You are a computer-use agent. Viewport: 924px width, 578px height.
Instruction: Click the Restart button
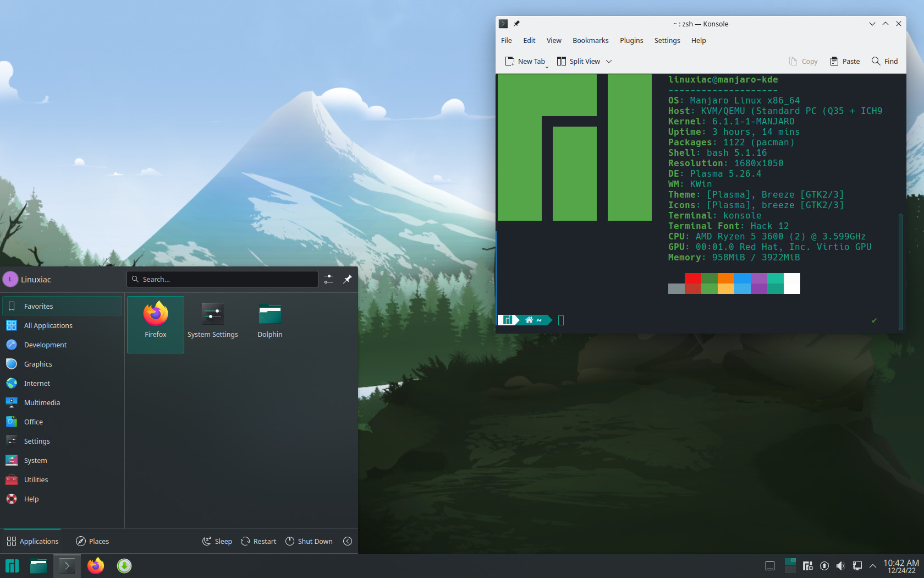[x=258, y=541]
